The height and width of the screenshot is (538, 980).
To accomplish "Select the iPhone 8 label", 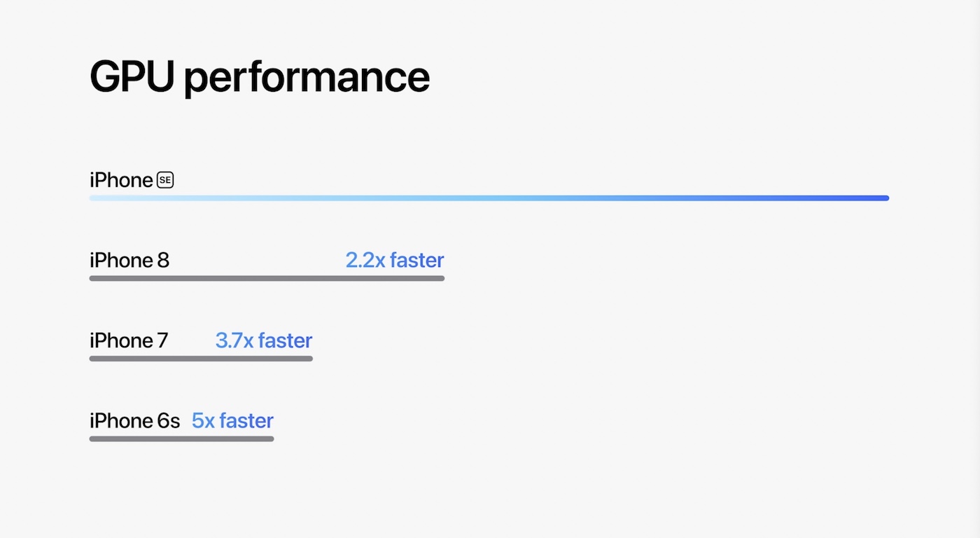I will 129,261.
